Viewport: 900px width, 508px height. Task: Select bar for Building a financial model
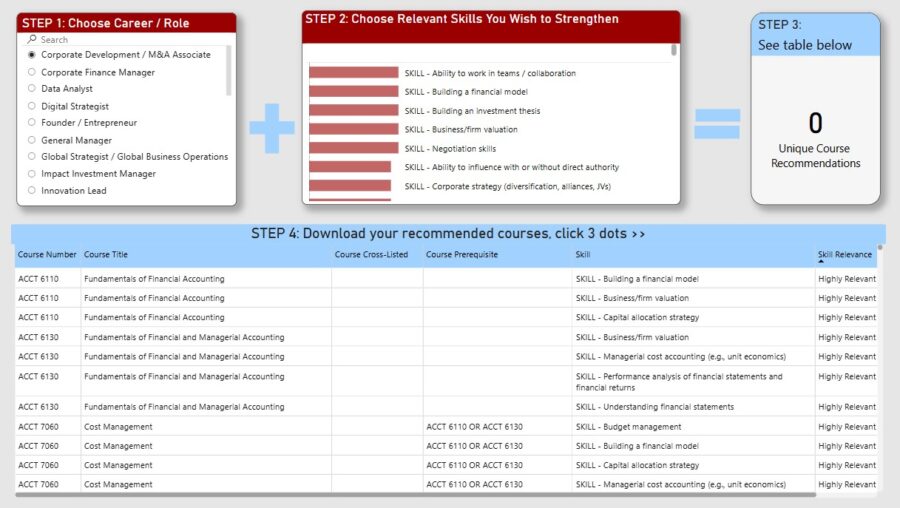(x=354, y=91)
